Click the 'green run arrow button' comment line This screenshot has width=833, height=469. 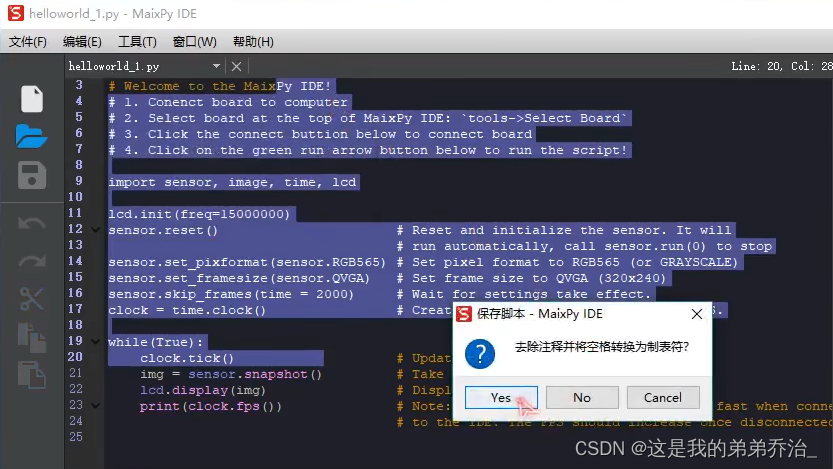tap(368, 150)
